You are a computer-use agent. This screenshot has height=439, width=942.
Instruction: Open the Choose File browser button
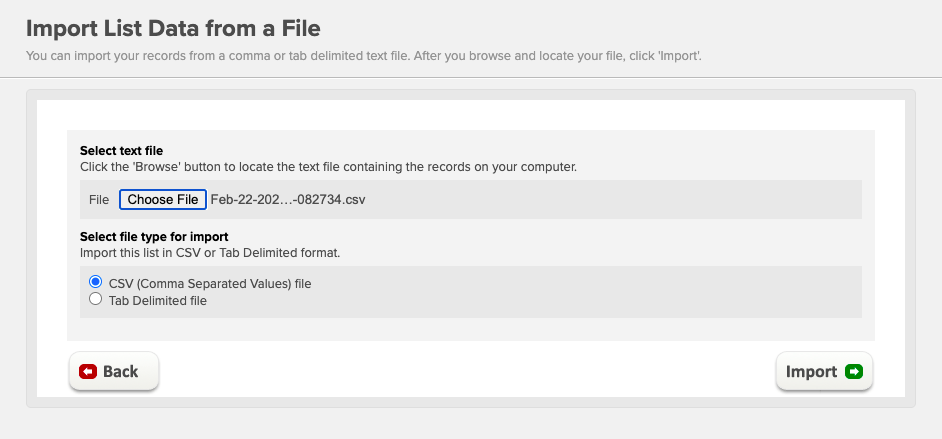163,199
